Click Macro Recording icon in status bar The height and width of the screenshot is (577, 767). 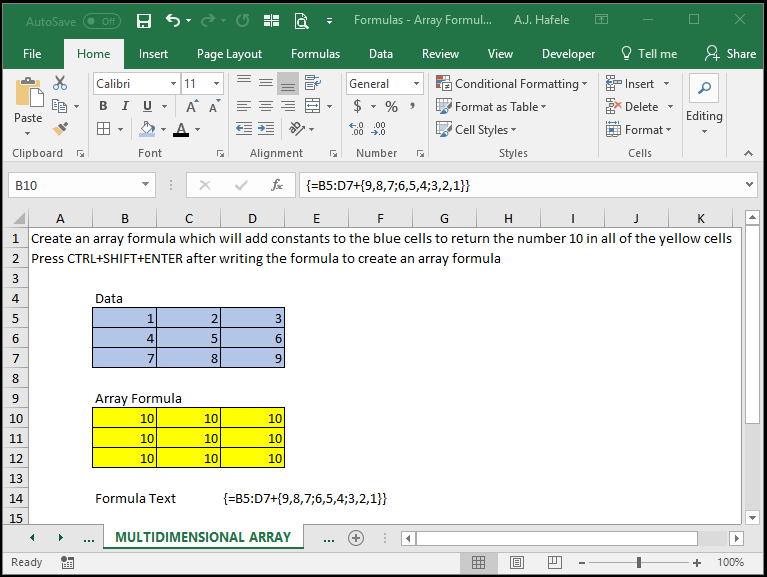point(68,562)
